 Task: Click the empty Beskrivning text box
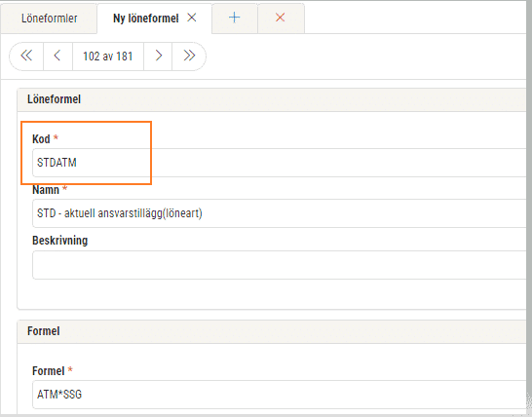click(x=279, y=265)
